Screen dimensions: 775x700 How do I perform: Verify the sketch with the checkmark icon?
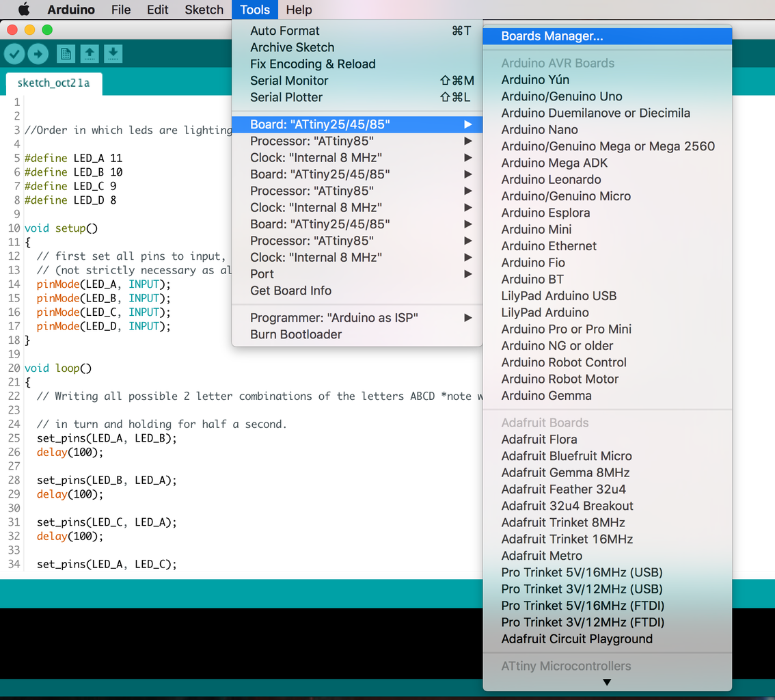(x=14, y=53)
